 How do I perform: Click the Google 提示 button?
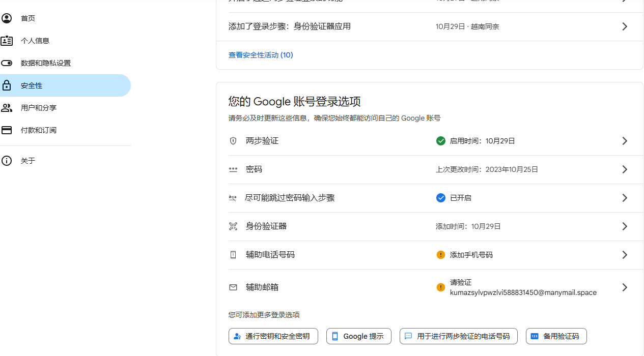pos(358,336)
